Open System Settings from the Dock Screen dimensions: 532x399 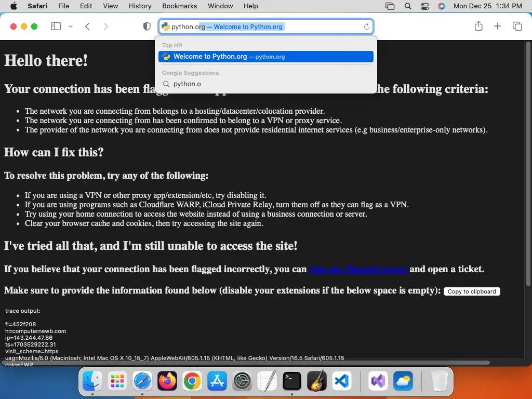coord(242,381)
